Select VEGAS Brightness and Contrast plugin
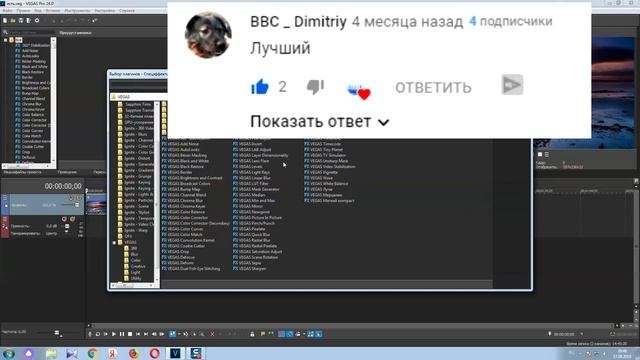Viewport: 640px width, 360px height. pos(192,178)
